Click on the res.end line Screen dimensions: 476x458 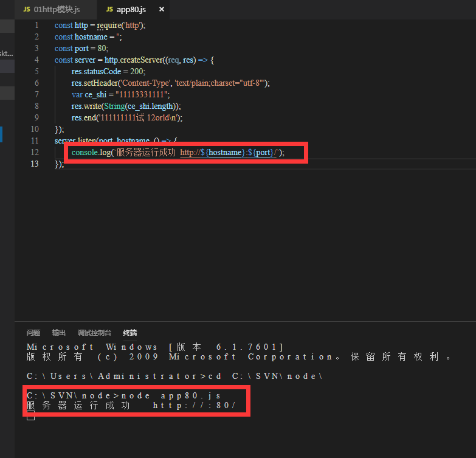tap(127, 117)
